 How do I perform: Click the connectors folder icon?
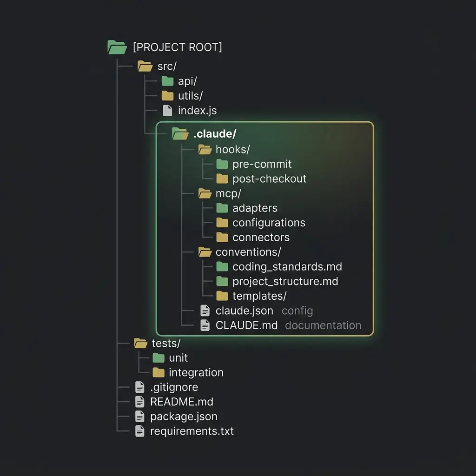coord(222,238)
